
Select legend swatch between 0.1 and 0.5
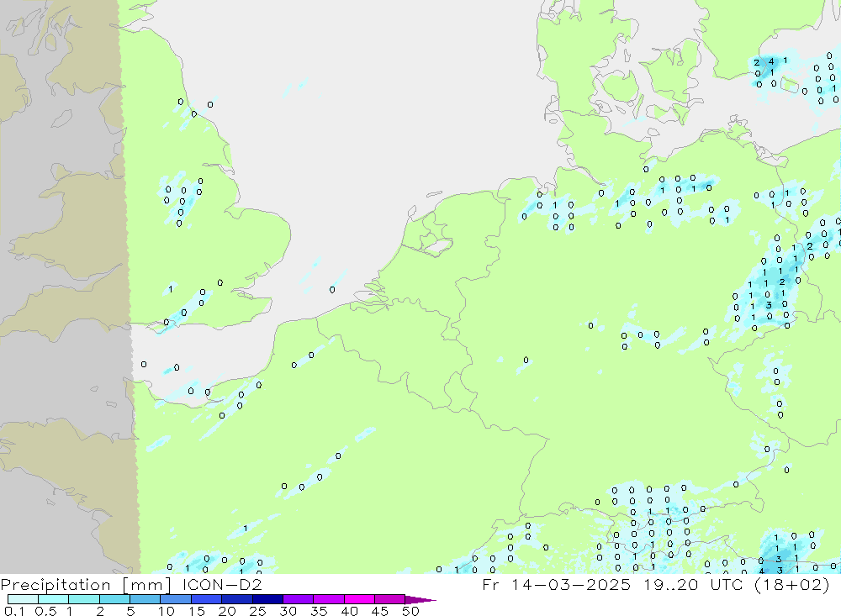pyautogui.click(x=23, y=599)
